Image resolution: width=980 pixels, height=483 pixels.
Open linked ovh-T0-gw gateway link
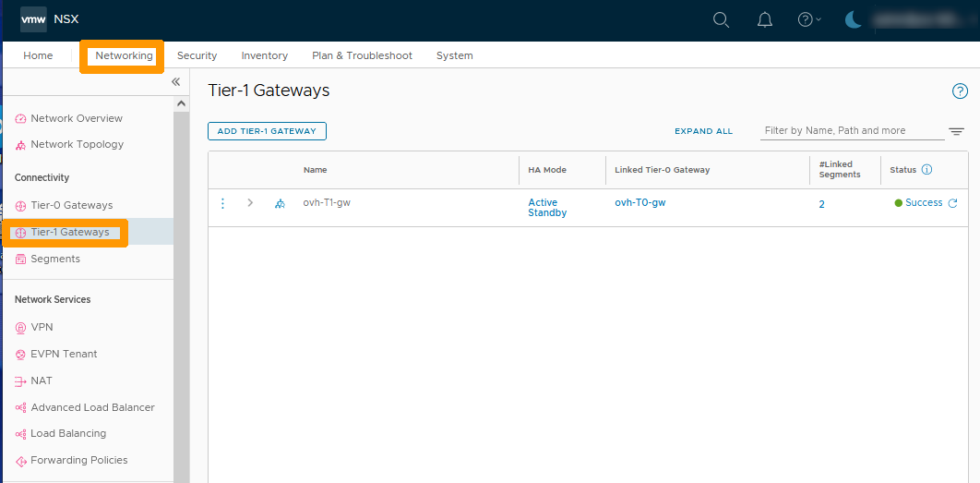(x=640, y=202)
